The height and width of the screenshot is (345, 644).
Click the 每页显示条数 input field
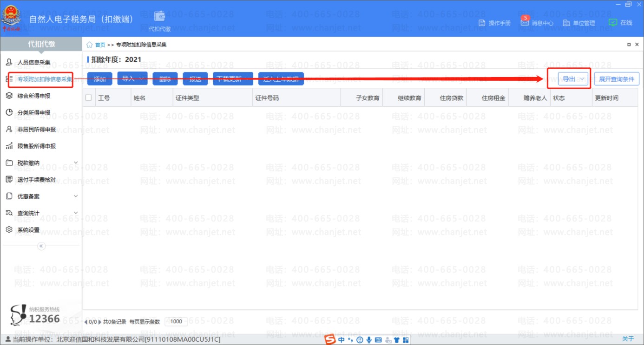(177, 322)
